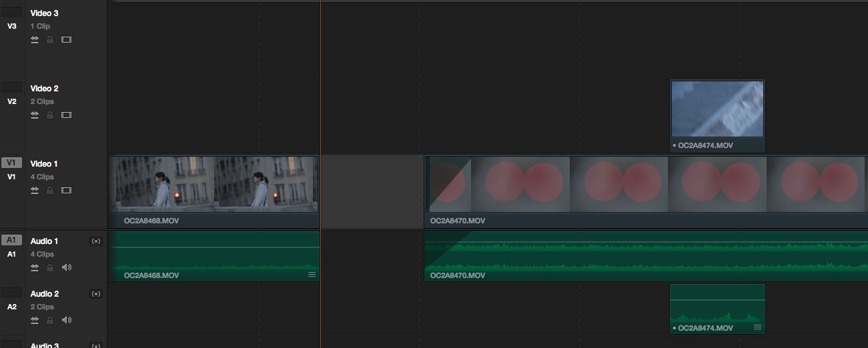Click OC2A8470.MOV label on video clip
Image resolution: width=868 pixels, height=348 pixels.
pyautogui.click(x=458, y=221)
